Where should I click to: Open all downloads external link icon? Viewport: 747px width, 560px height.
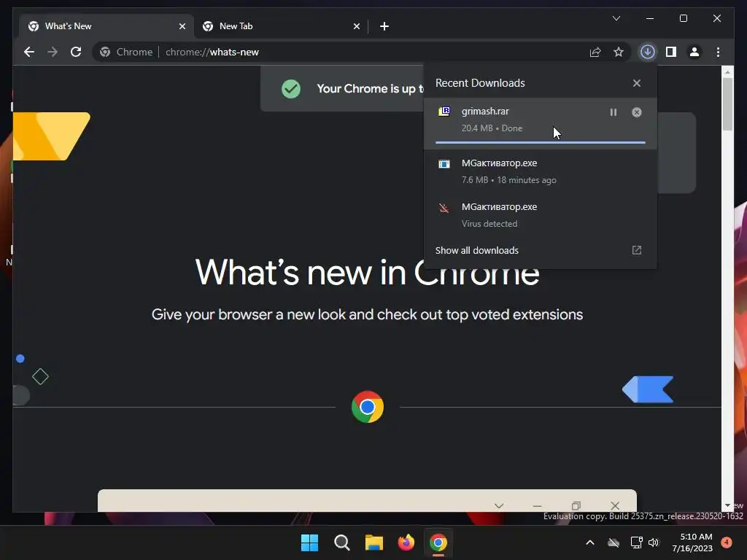pos(636,251)
